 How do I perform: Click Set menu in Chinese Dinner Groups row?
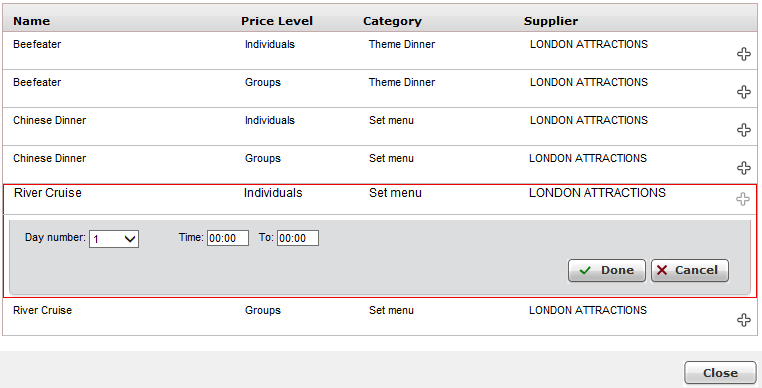coord(391,158)
